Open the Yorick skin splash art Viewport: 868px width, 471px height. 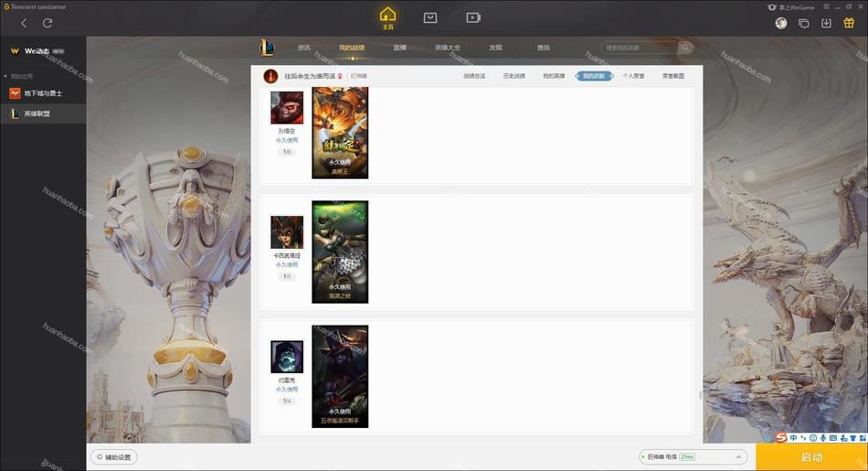(x=340, y=377)
